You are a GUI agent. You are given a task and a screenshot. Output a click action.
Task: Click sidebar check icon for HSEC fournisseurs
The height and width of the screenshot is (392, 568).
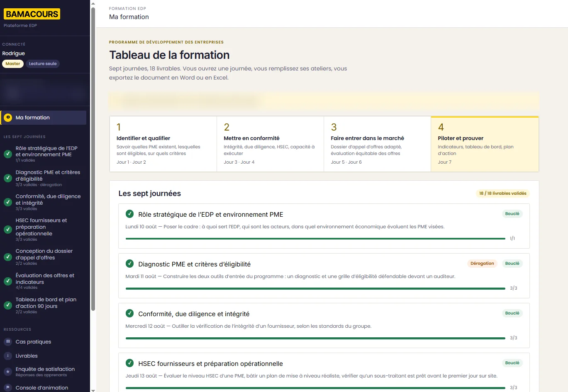tap(8, 230)
